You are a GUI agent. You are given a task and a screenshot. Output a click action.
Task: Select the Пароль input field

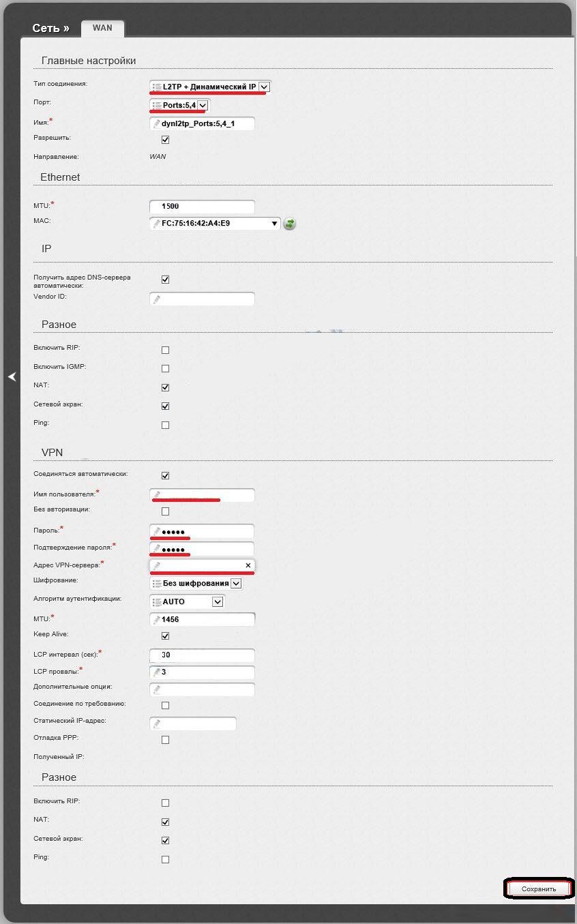(202, 531)
